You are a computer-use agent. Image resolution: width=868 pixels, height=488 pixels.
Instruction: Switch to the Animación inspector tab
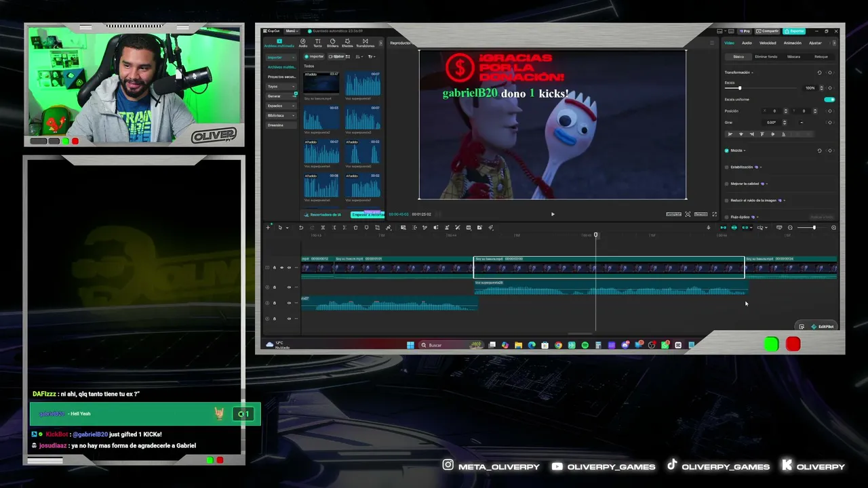pyautogui.click(x=792, y=43)
